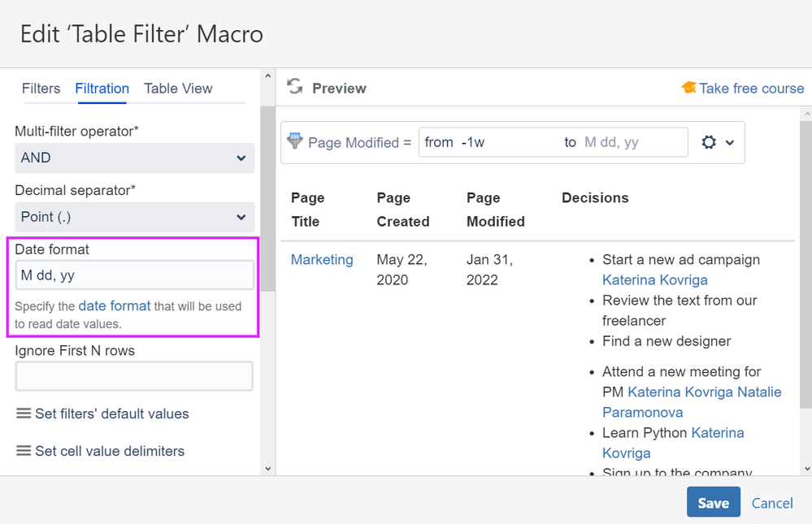Viewport: 812px width, 524px height.
Task: Open the Marketing page link
Action: point(322,260)
